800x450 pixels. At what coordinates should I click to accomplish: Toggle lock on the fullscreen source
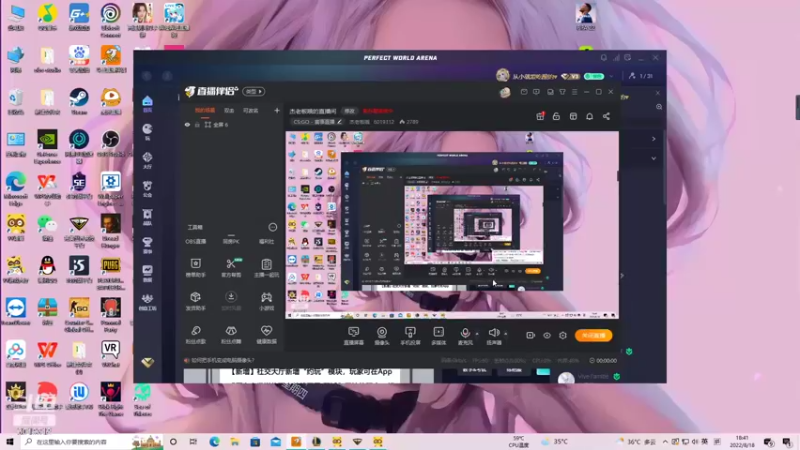[x=197, y=124]
